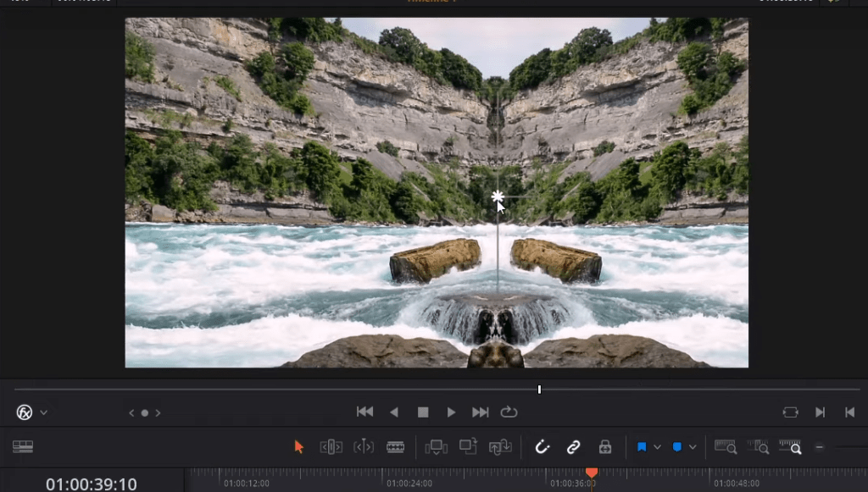868x492 pixels.
Task: Click the mirror center crosshair in viewer
Action: (x=498, y=196)
